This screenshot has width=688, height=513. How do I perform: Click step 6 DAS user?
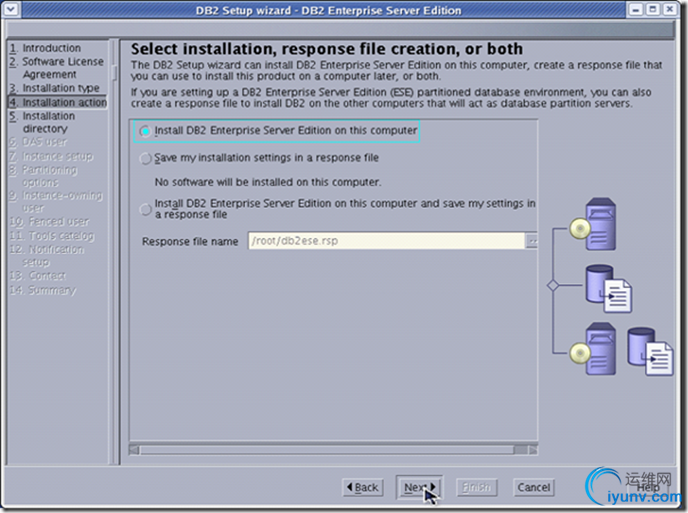tap(38, 142)
